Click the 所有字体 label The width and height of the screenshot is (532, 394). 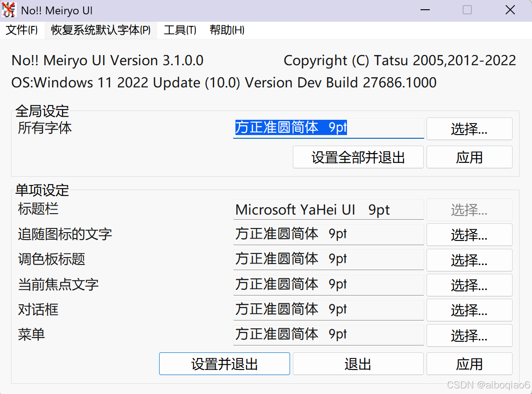(x=45, y=128)
